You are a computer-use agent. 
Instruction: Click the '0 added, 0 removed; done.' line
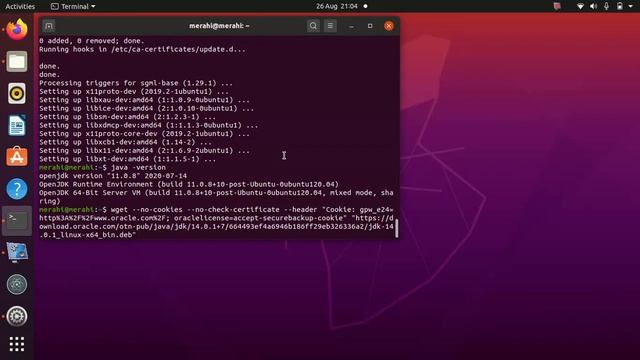[x=92, y=41]
